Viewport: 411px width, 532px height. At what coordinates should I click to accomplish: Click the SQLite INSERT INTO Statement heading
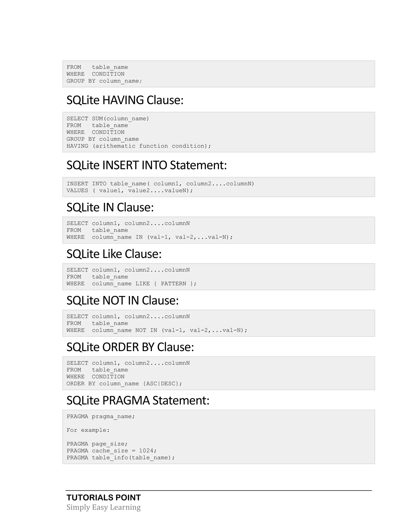click(x=146, y=165)
